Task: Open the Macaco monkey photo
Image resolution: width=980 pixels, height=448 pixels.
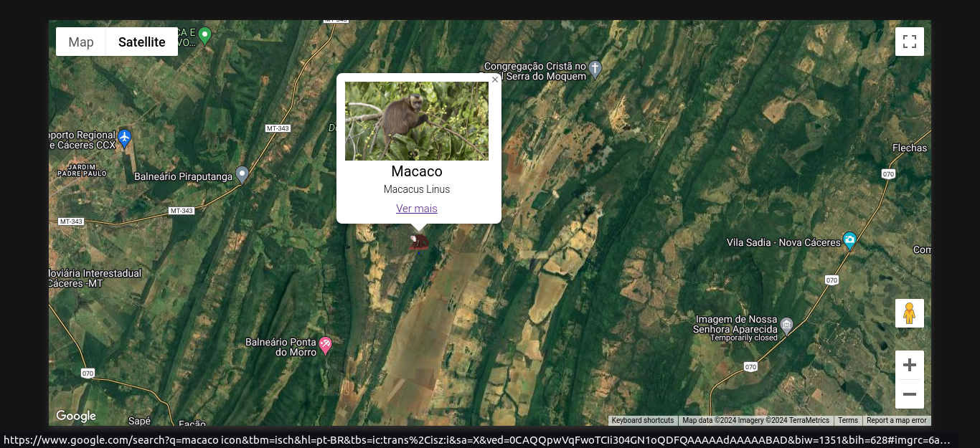Action: (417, 121)
